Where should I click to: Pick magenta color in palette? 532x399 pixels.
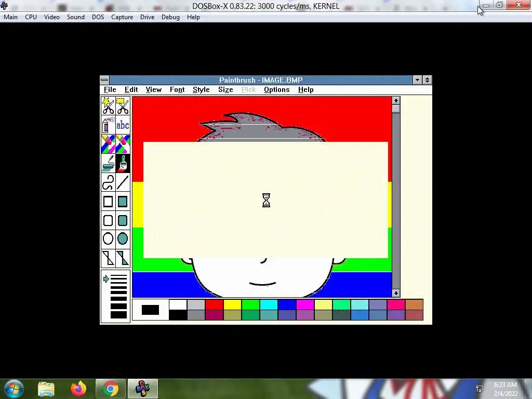tap(305, 304)
